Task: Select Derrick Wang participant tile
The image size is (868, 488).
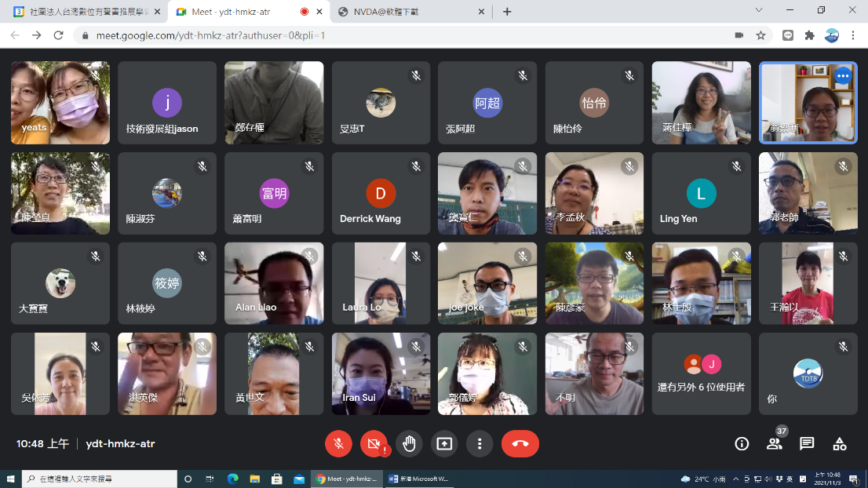Action: point(381,194)
